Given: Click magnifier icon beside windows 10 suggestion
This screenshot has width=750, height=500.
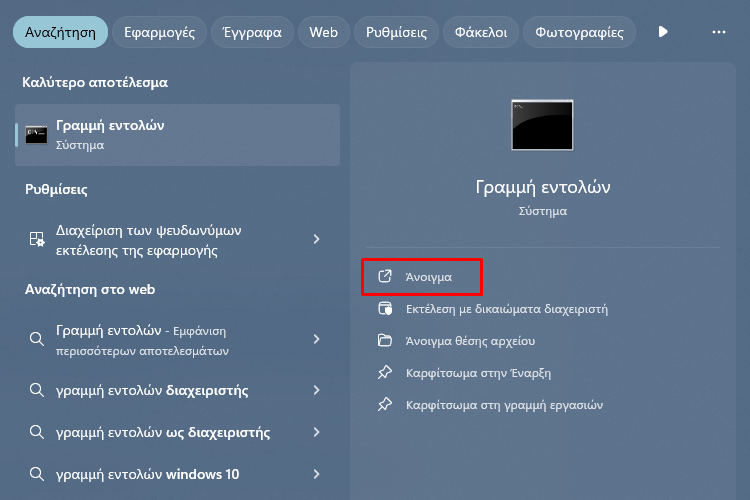Looking at the screenshot, I should click(37, 474).
